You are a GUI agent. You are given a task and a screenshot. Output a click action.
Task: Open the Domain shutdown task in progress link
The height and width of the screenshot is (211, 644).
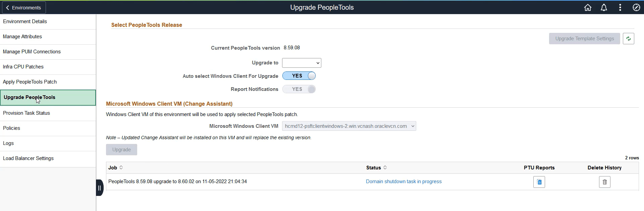tap(404, 181)
